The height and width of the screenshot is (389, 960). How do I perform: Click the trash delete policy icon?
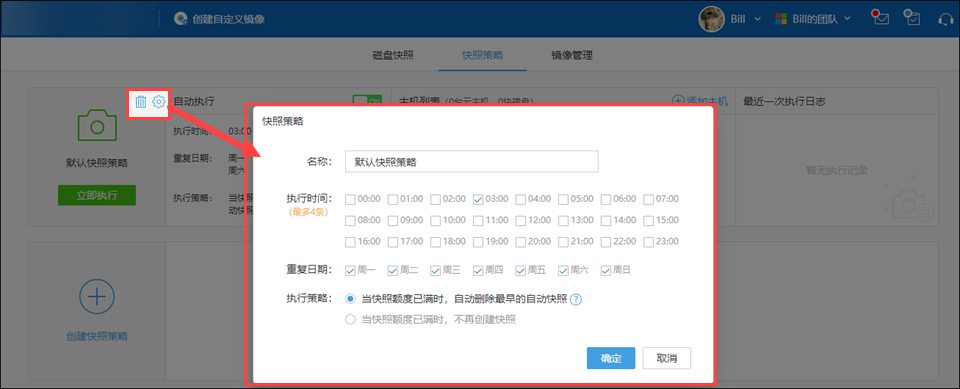click(x=141, y=102)
